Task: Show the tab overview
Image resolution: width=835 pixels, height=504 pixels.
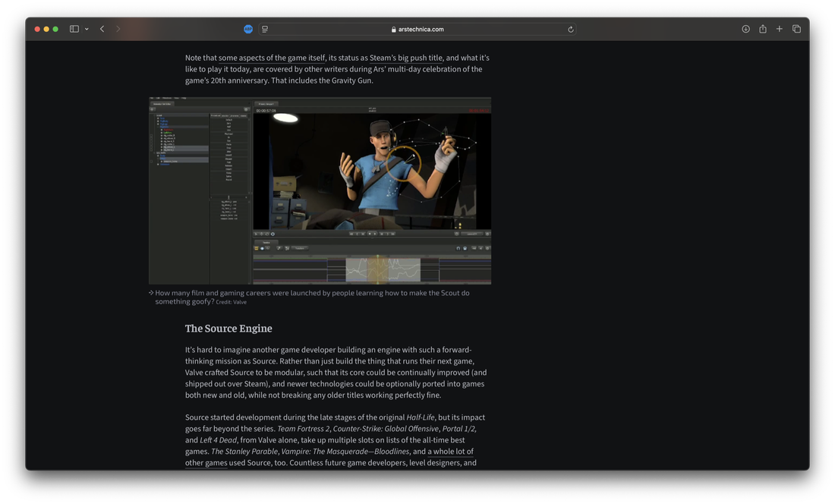Action: [x=796, y=30]
